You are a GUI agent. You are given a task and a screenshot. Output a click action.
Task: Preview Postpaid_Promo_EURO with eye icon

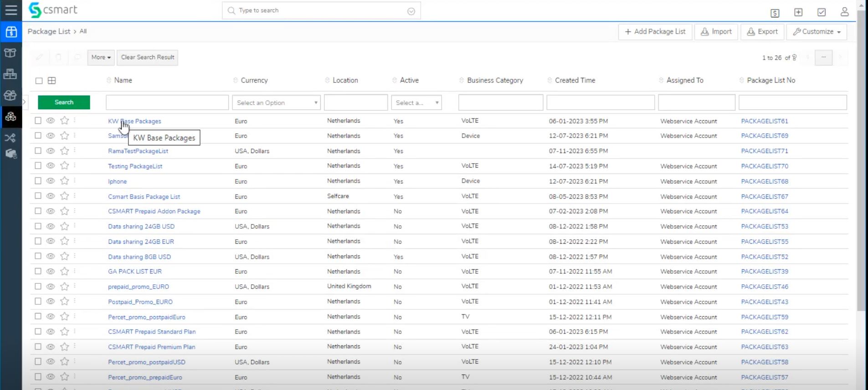click(51, 301)
